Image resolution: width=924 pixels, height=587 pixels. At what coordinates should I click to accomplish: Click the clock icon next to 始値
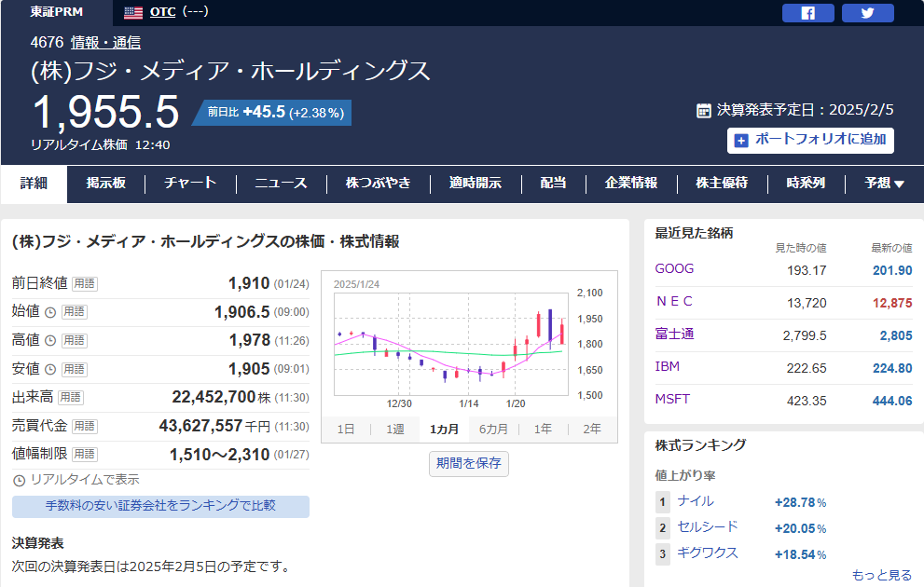50,312
